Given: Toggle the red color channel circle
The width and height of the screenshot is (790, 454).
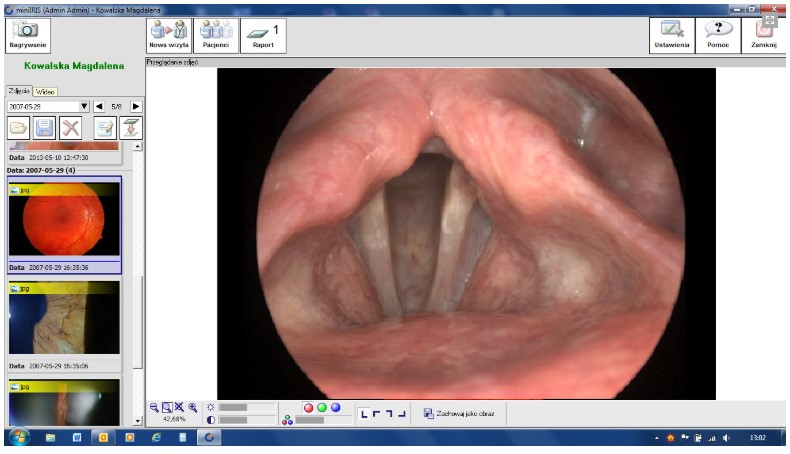Looking at the screenshot, I should 309,408.
